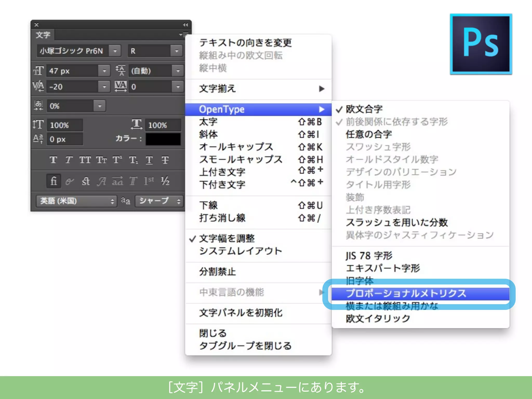Enable 任意の合字 in OpenType submenu
Viewport: 532px width, 399px height.
pyautogui.click(x=421, y=134)
